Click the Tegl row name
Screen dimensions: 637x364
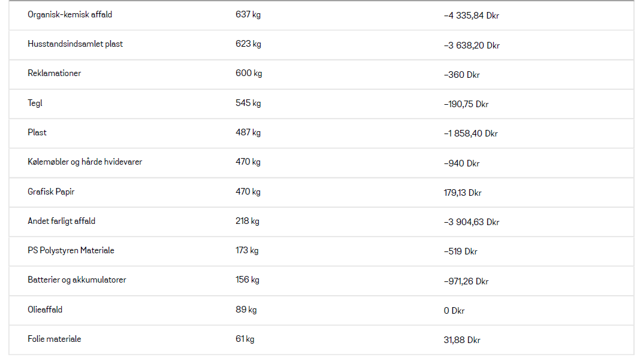(35, 103)
